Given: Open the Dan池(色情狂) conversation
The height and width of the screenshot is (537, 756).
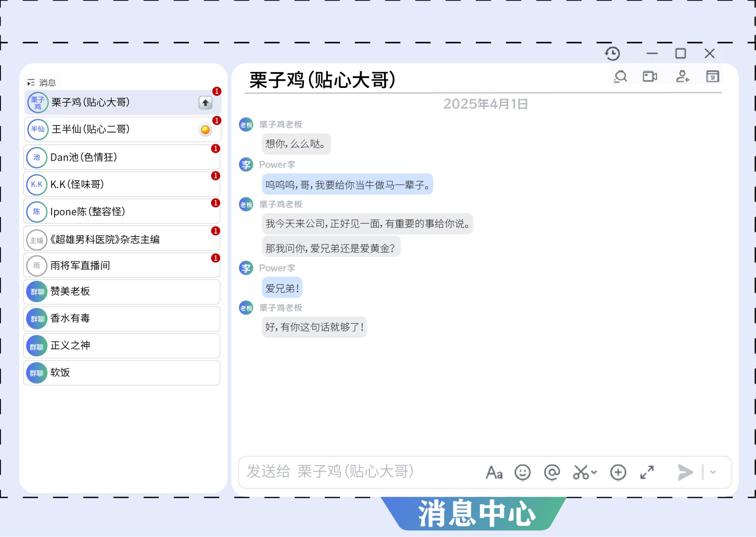Looking at the screenshot, I should point(122,157).
